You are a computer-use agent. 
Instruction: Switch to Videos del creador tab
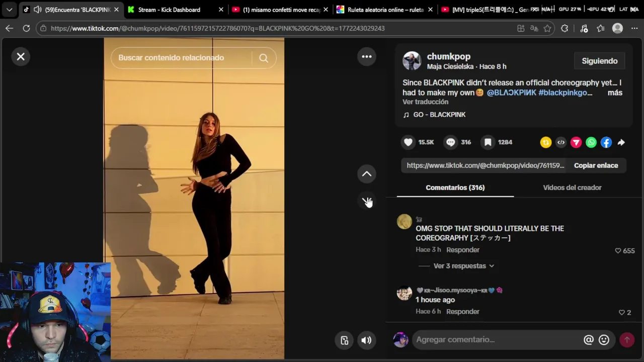[x=572, y=188]
